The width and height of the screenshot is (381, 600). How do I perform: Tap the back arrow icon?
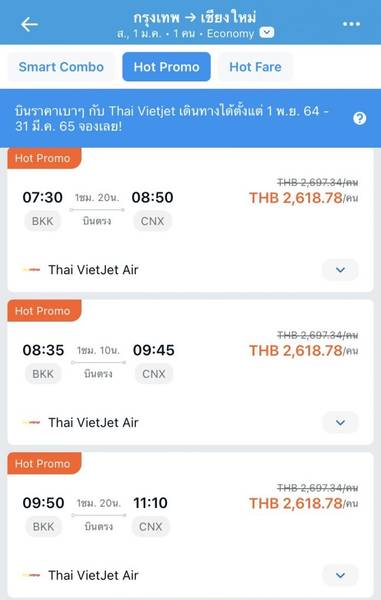point(29,24)
